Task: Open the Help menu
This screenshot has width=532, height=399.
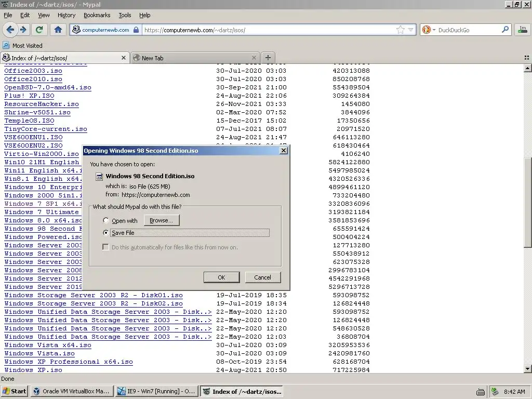Action: tap(144, 15)
